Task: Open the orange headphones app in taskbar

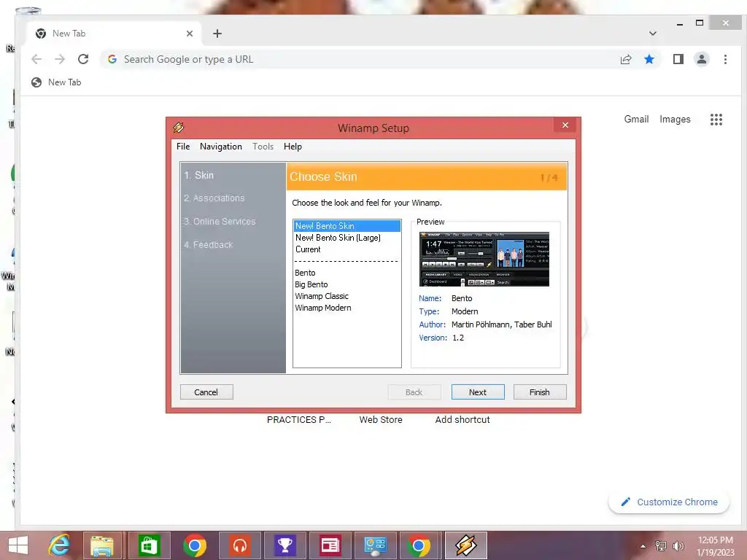Action: click(239, 545)
